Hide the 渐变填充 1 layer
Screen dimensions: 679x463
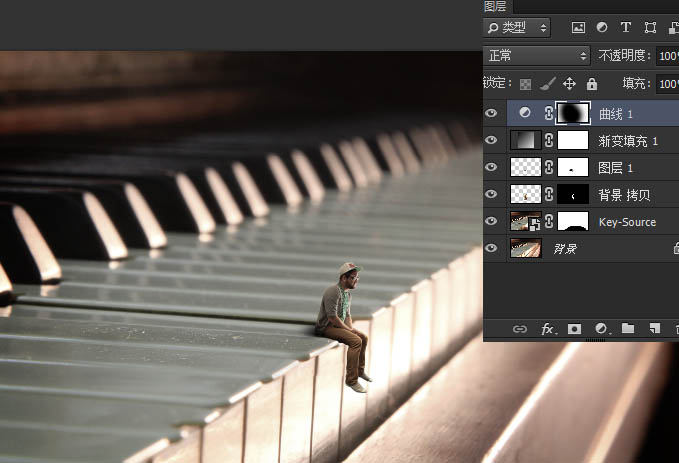click(491, 140)
